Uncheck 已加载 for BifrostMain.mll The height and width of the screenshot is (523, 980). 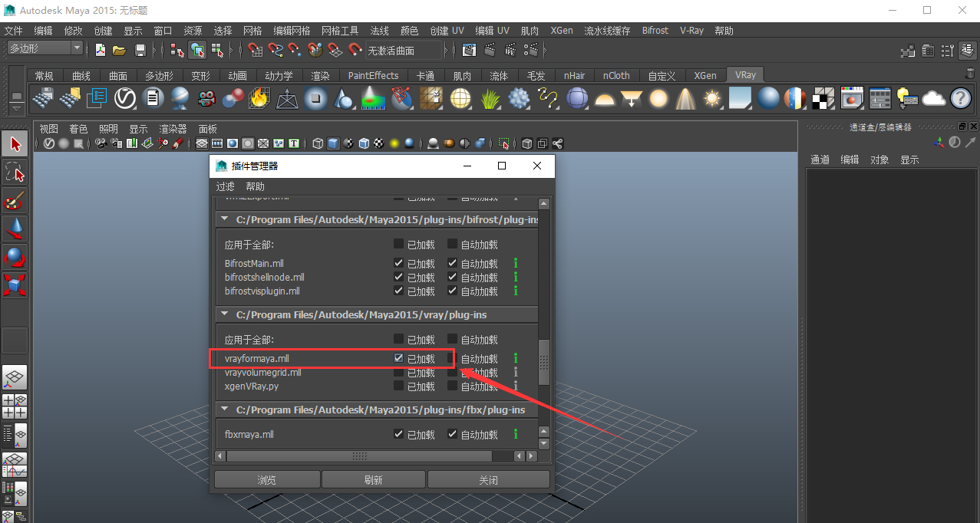pyautogui.click(x=398, y=263)
